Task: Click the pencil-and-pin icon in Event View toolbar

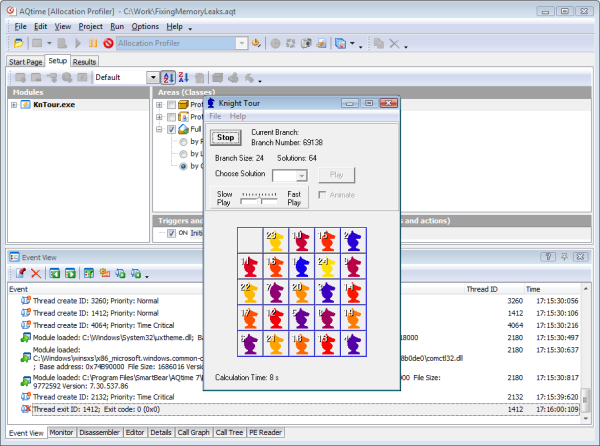Action: pyautogui.click(x=21, y=273)
